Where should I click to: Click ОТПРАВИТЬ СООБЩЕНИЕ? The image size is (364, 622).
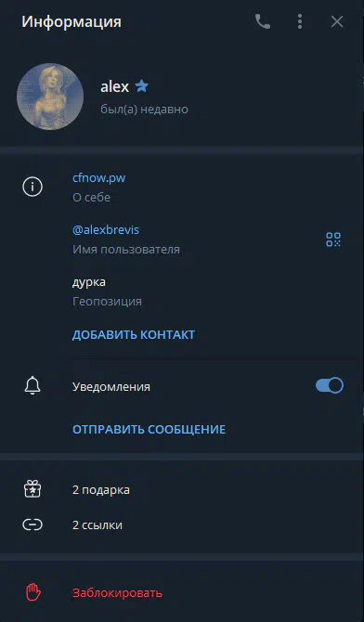149,429
